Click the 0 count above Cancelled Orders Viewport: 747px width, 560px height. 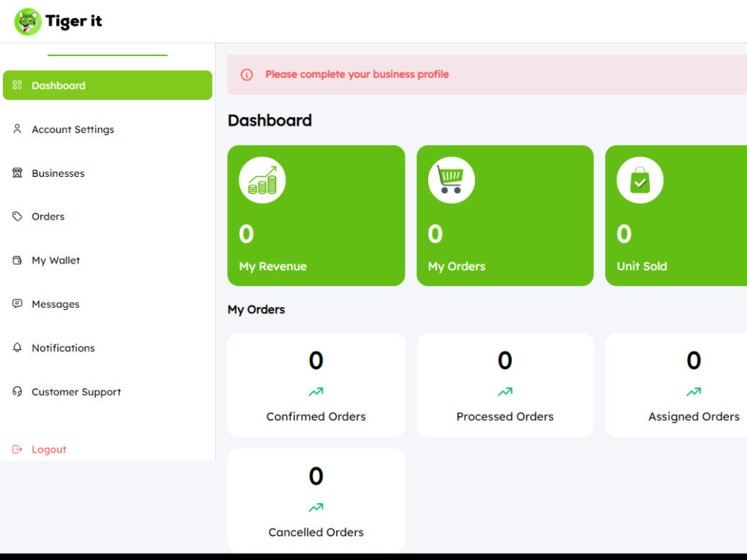point(316,476)
